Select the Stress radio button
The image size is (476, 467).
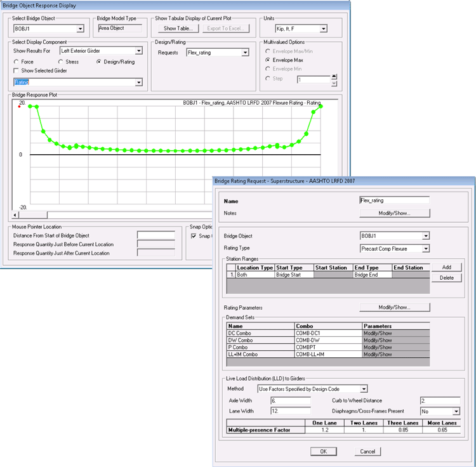coord(61,62)
